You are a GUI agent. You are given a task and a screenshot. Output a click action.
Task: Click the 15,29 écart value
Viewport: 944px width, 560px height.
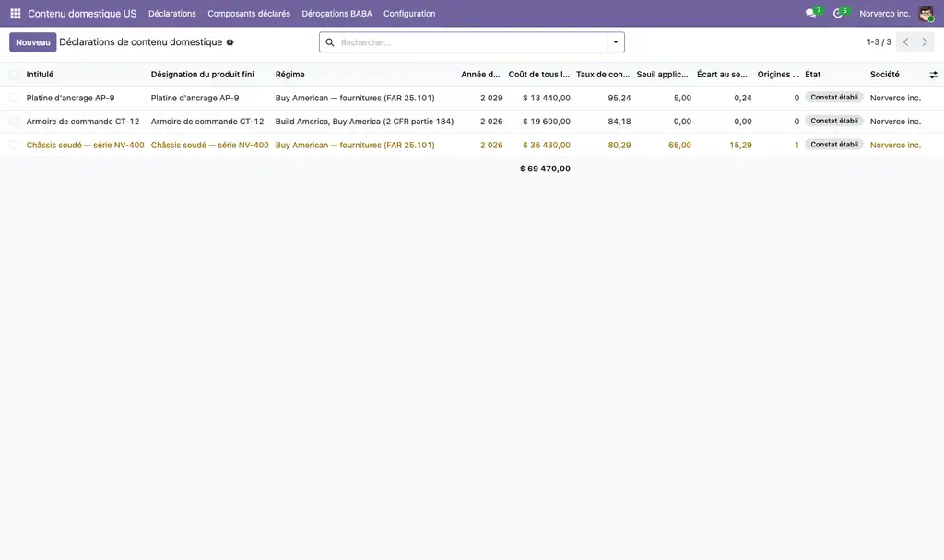click(740, 145)
